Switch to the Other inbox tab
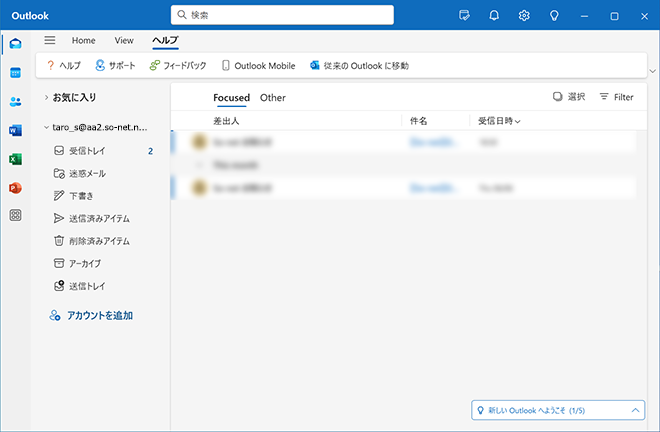 pyautogui.click(x=272, y=98)
